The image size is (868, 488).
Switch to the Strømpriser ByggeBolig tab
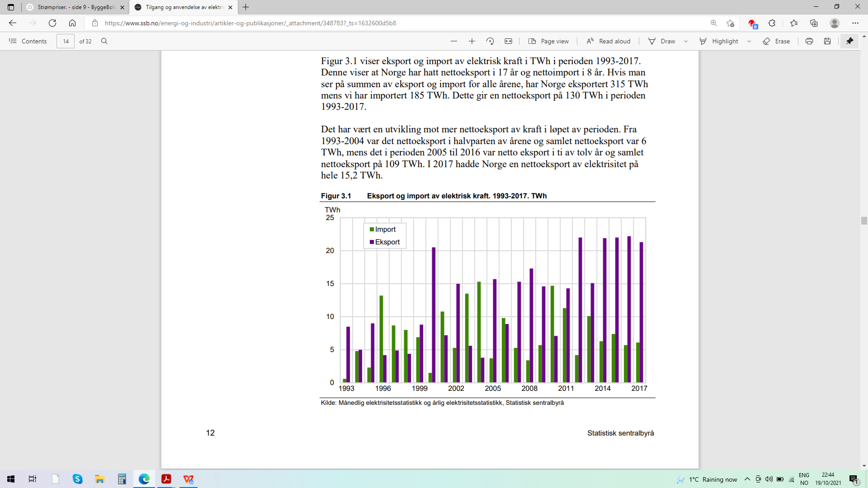pyautogui.click(x=75, y=7)
